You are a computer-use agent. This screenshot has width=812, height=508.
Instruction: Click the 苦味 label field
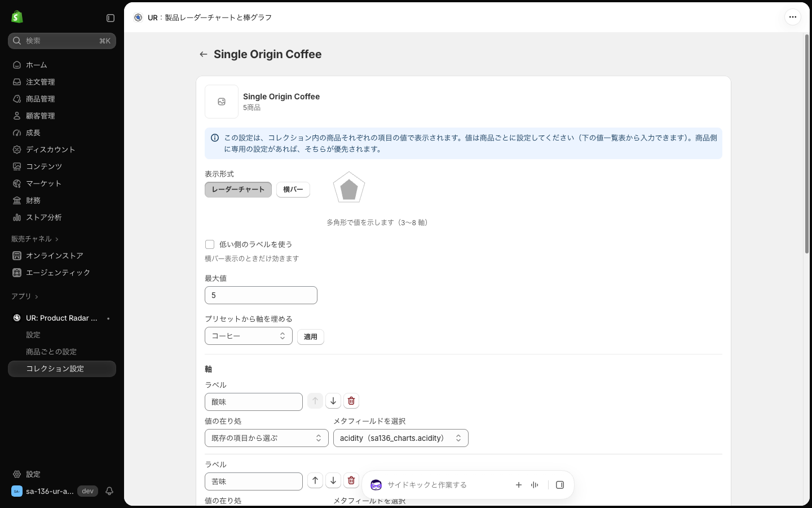pyautogui.click(x=254, y=481)
